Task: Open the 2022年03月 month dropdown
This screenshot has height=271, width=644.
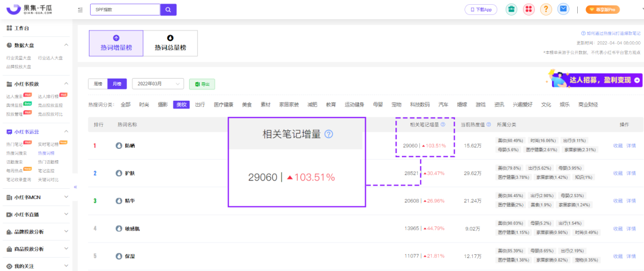Action: pyautogui.click(x=157, y=84)
